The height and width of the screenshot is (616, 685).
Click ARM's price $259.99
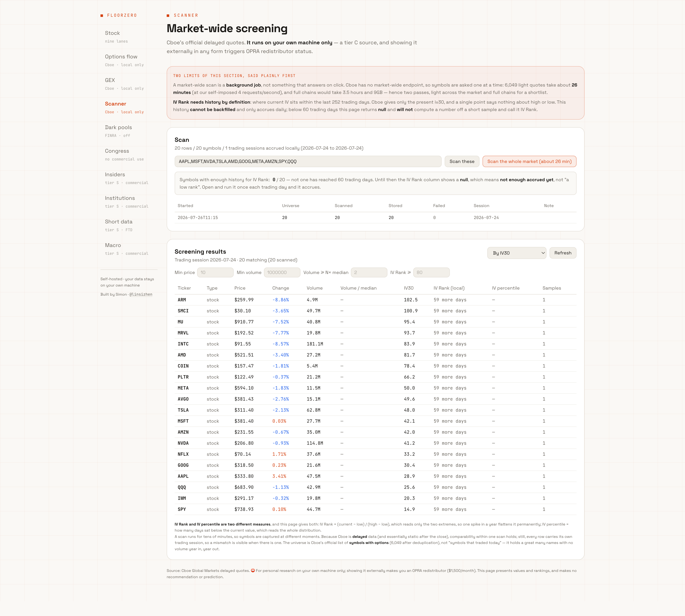pyautogui.click(x=244, y=300)
